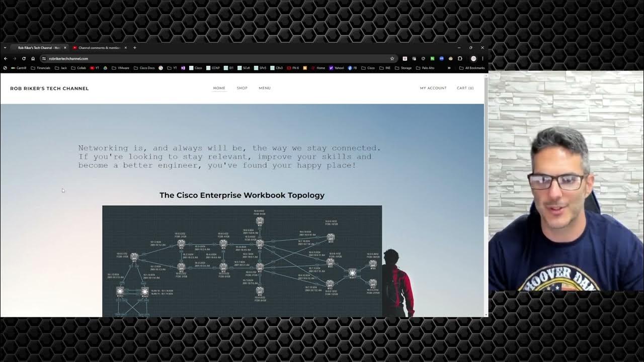
Task: Reload the page with the refresh icon
Action: pyautogui.click(x=24, y=58)
